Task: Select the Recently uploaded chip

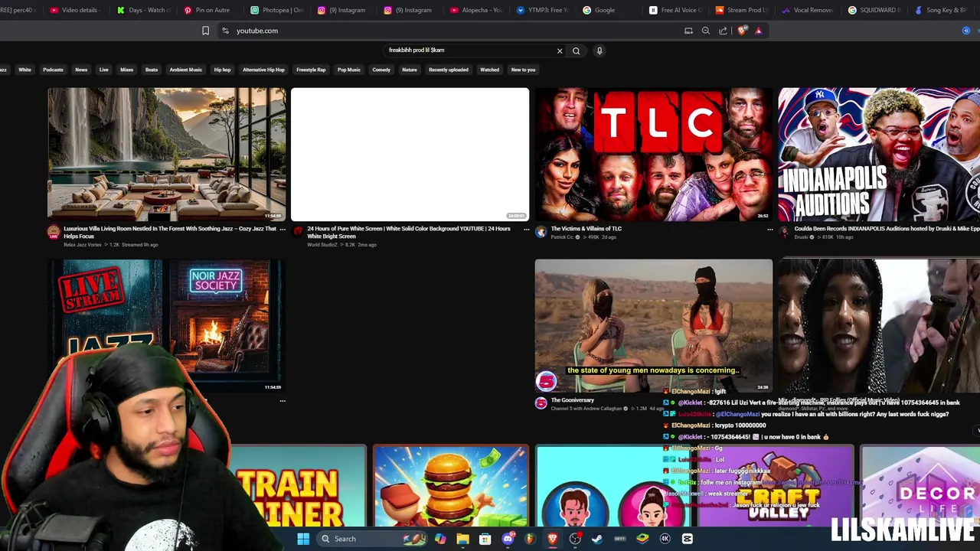Action: 449,70
